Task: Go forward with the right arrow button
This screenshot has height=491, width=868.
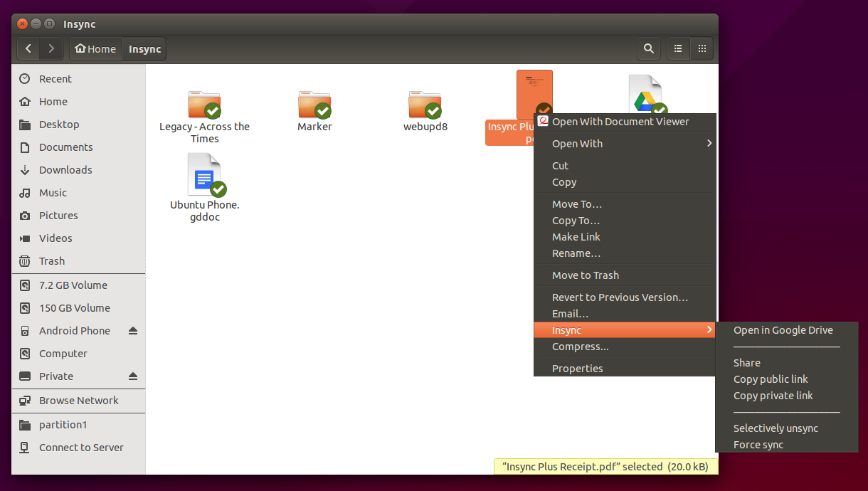Action: [51, 49]
